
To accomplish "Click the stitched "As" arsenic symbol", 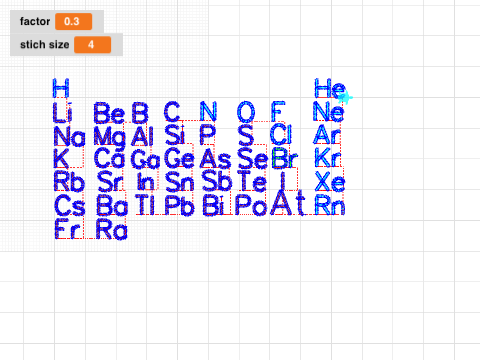I will [x=215, y=159].
